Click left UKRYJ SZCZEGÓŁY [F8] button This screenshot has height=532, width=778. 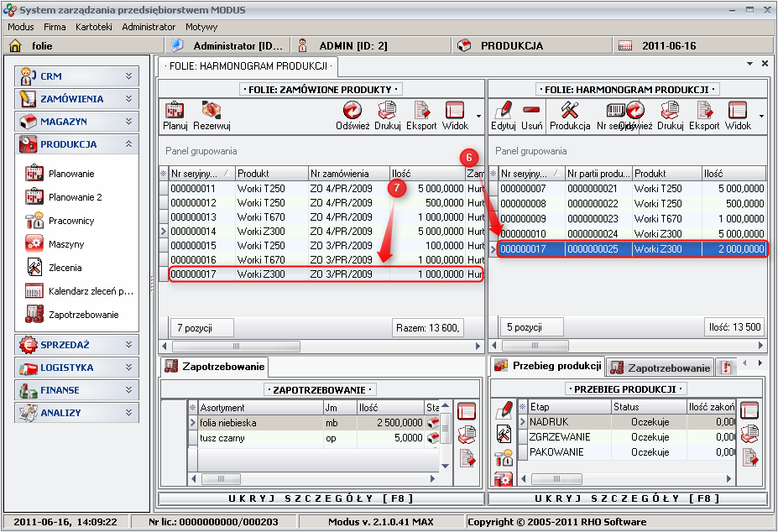(x=321, y=498)
